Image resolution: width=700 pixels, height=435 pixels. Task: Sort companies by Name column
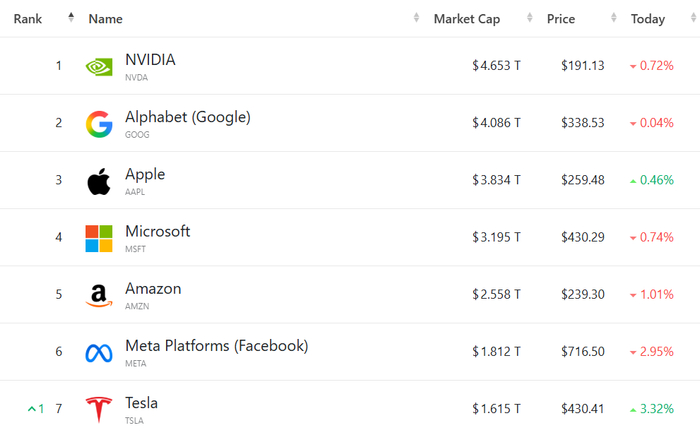(105, 19)
